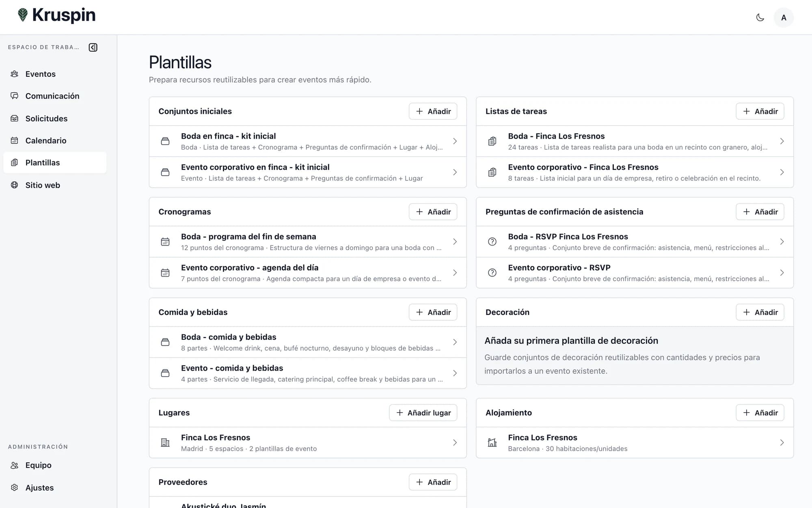Click the lodging icon of Finca Los Fresnos in Alojamiento
This screenshot has width=812, height=508.
[492, 443]
